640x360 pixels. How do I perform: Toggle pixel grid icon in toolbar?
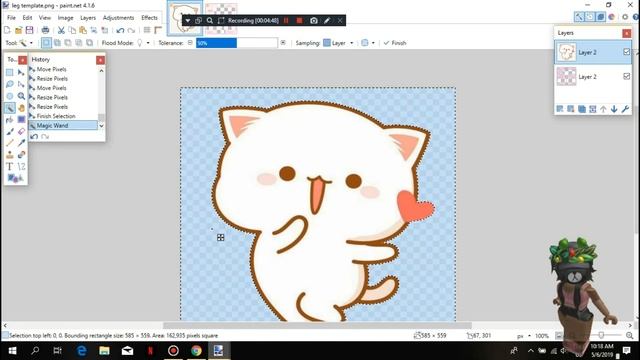coord(147,30)
